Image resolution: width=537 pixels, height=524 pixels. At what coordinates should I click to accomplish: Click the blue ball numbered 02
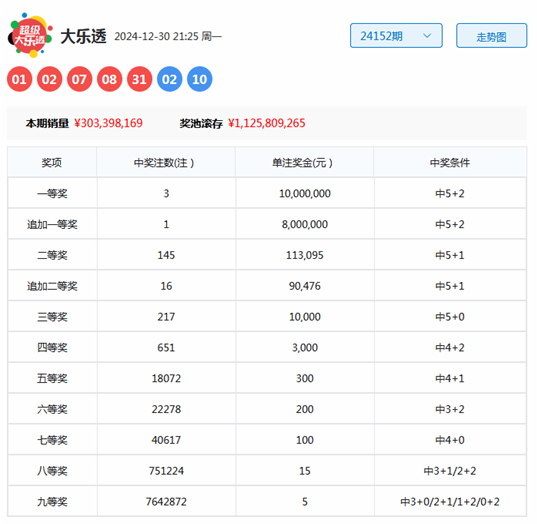pyautogui.click(x=170, y=79)
